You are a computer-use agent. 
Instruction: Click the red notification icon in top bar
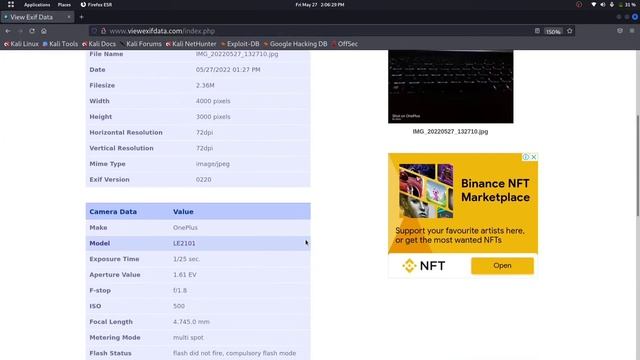tap(579, 5)
